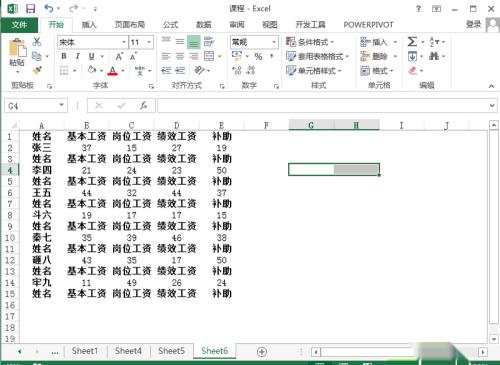500x365 pixels.
Task: Switch to Sheet1 tab
Action: point(85,351)
